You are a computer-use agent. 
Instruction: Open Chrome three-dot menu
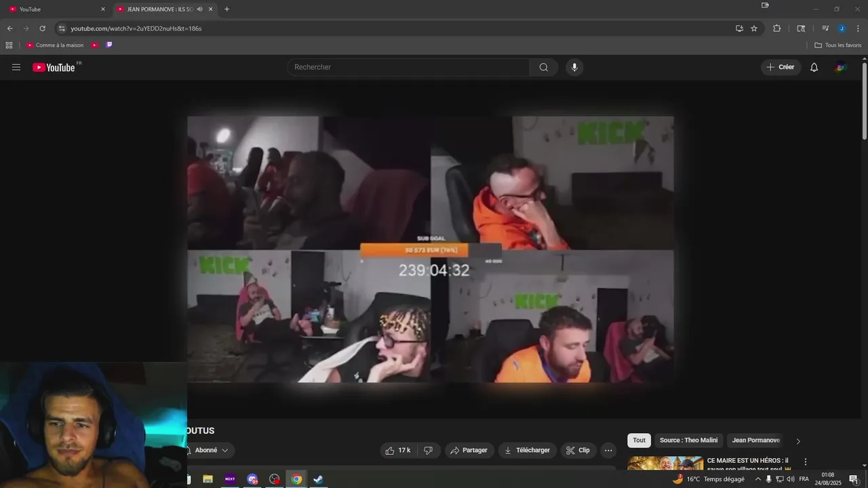[x=858, y=28]
